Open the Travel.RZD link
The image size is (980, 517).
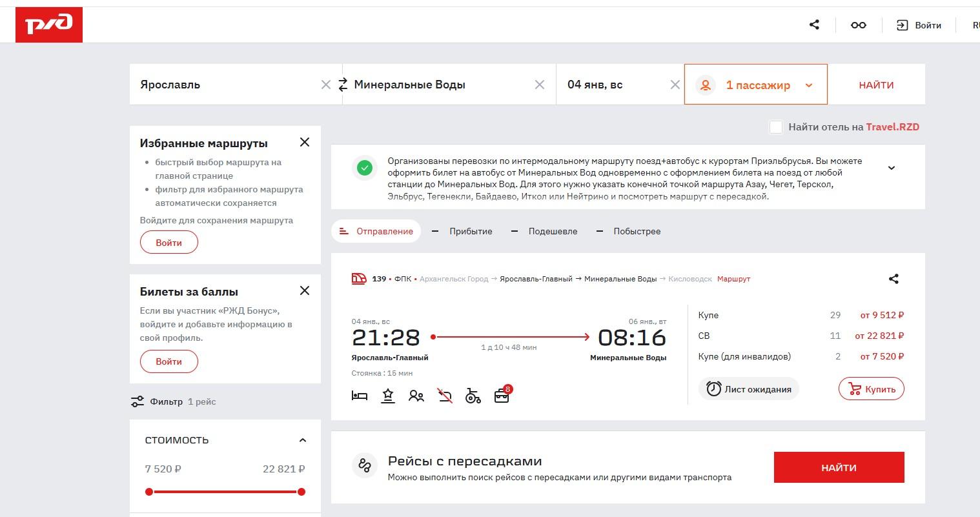coord(893,127)
